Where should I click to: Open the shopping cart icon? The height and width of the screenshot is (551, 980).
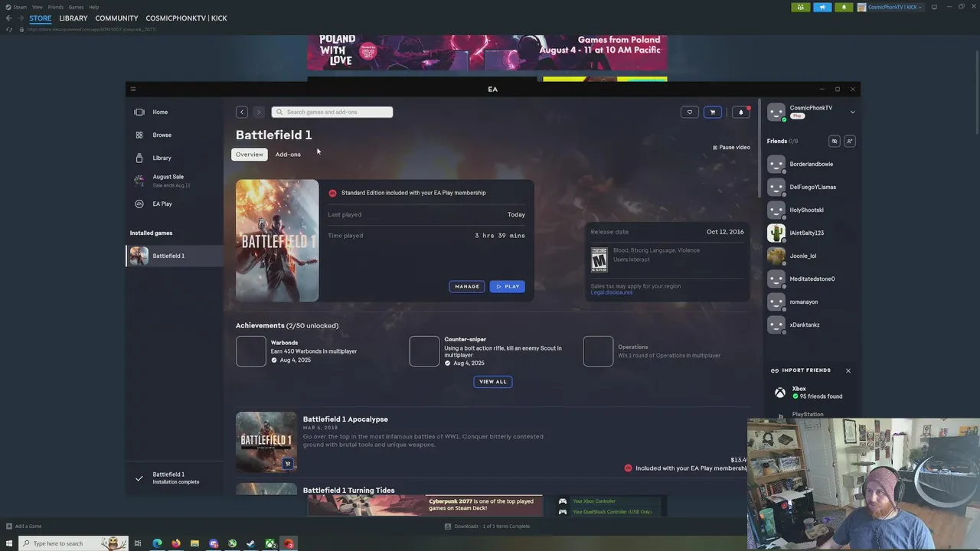coord(713,112)
